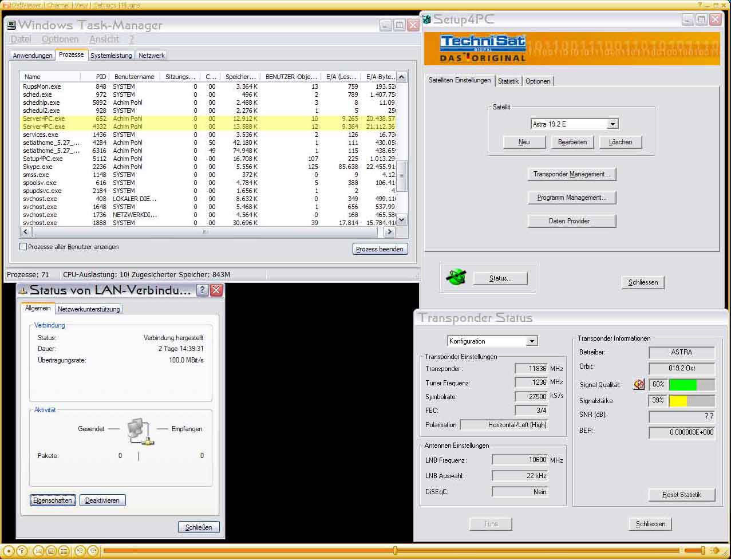This screenshot has width=731, height=560.
Task: Open the Astra 19.2 E satellite dropdown
Action: 613,124
